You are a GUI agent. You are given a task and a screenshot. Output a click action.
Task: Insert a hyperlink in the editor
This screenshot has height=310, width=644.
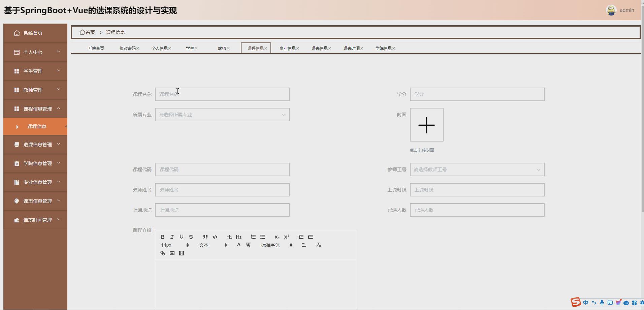163,253
